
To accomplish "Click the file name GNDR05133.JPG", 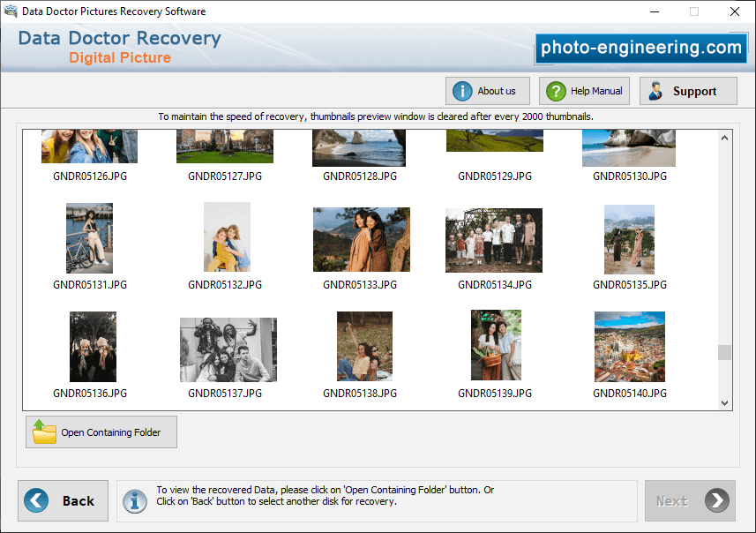I will tap(360, 285).
